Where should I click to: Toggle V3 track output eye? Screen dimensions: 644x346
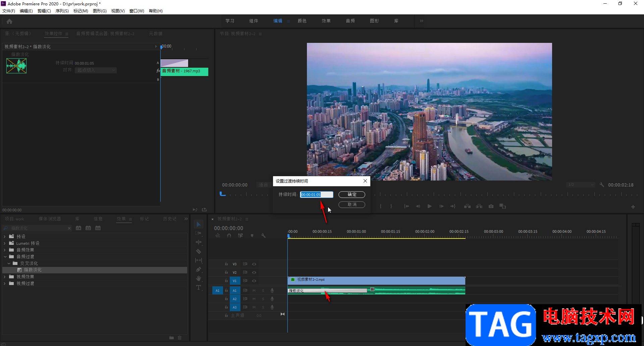pyautogui.click(x=254, y=264)
